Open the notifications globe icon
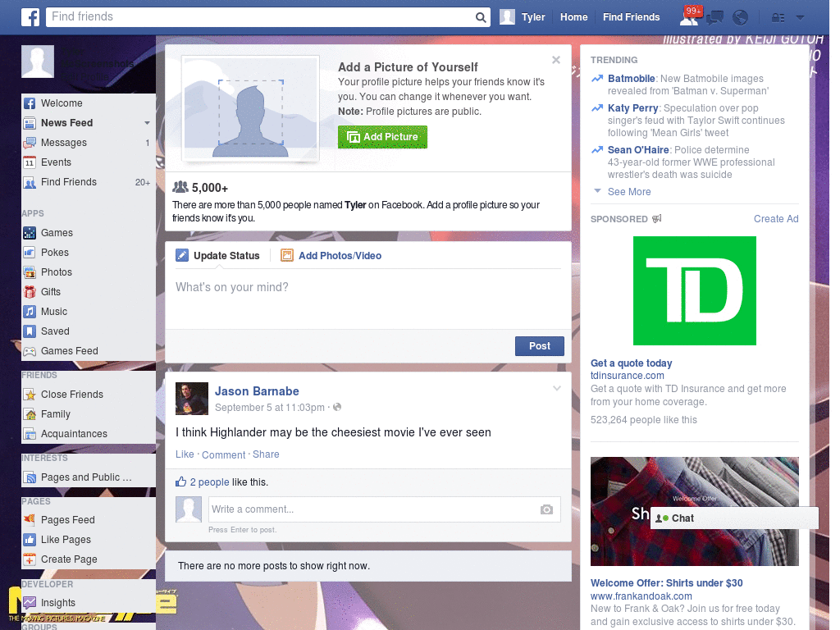This screenshot has width=840, height=630. tap(741, 18)
